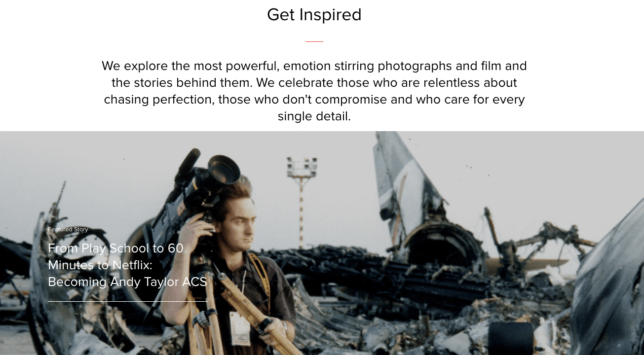
Task: Click the words "single detail." in the paragraph
Action: tap(314, 116)
